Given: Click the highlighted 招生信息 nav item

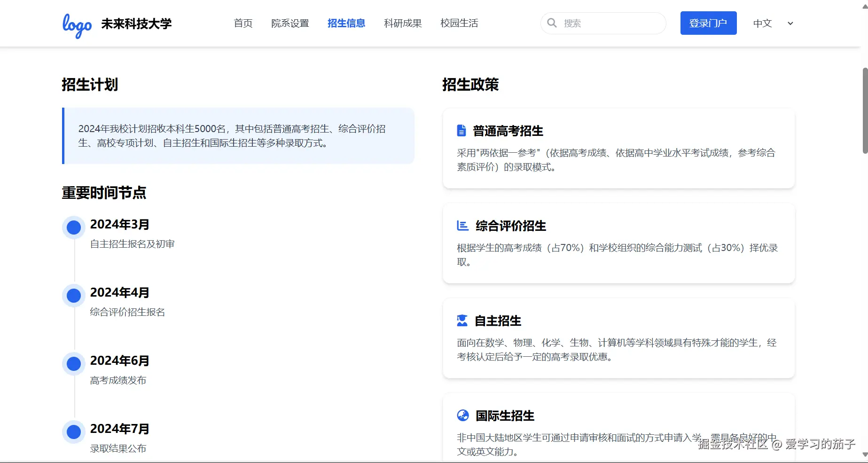Looking at the screenshot, I should 346,23.
